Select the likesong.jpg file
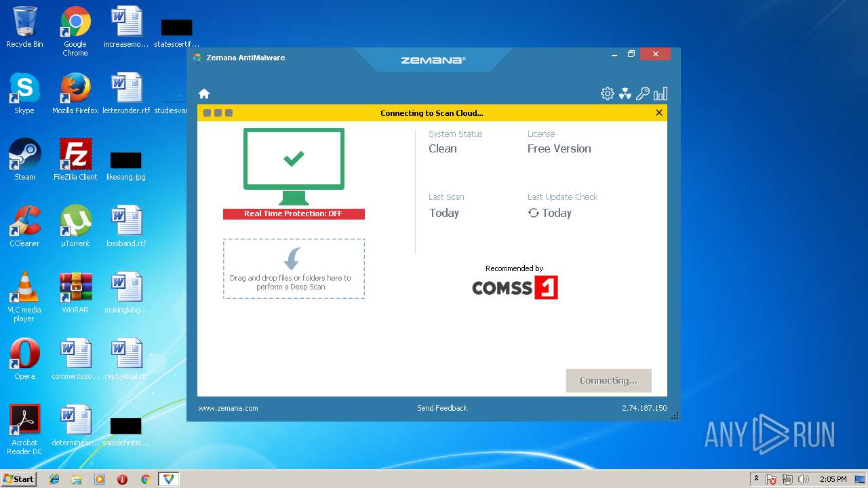 pos(126,165)
